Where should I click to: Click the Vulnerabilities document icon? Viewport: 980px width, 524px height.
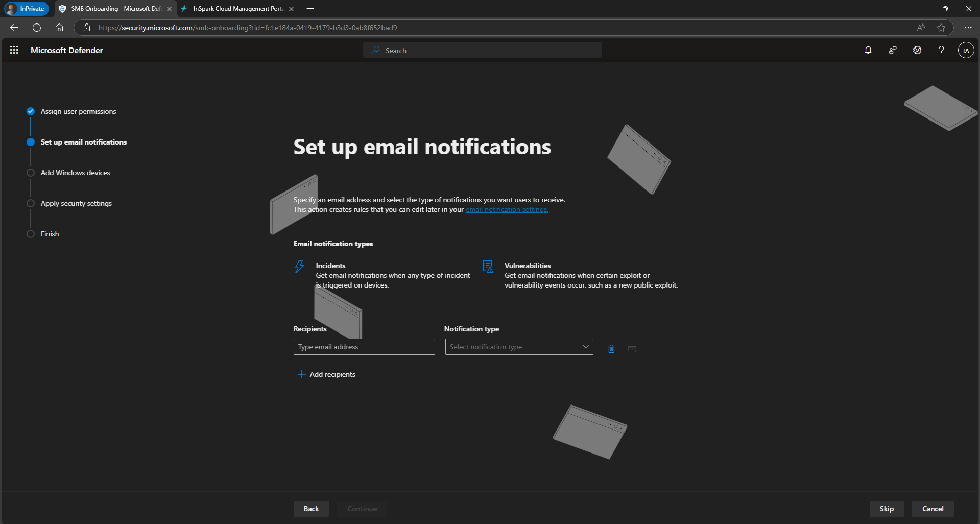click(488, 267)
